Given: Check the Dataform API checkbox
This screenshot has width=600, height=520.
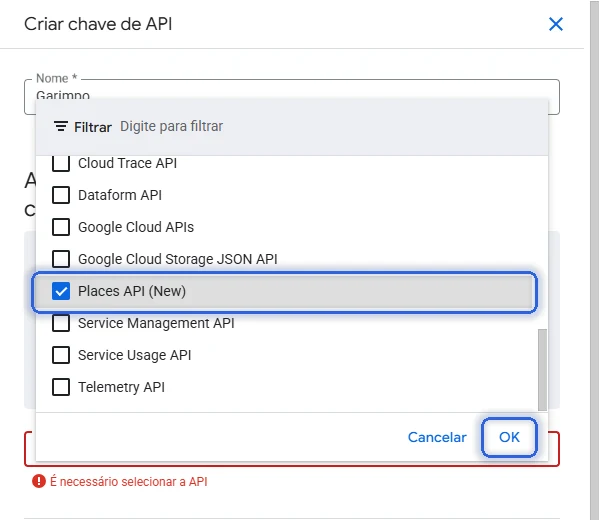Looking at the screenshot, I should pyautogui.click(x=61, y=195).
